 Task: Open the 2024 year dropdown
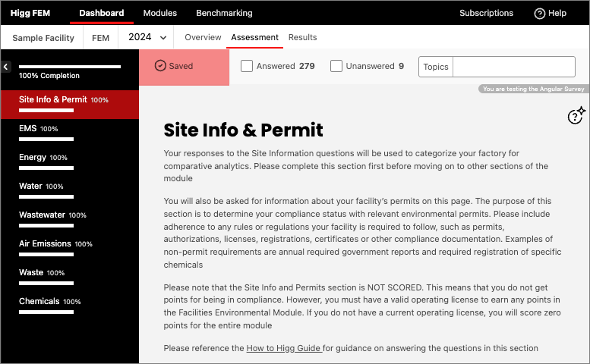(147, 37)
